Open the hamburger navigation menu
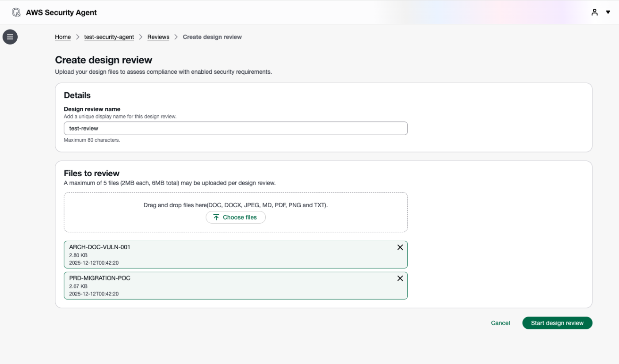Screen dimensions: 619x364 [x=10, y=37]
